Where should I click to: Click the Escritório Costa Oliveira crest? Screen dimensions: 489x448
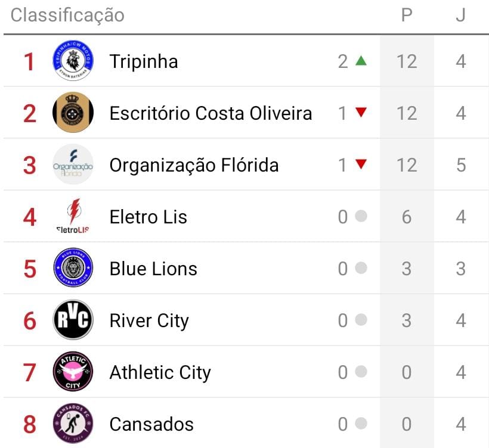click(73, 113)
